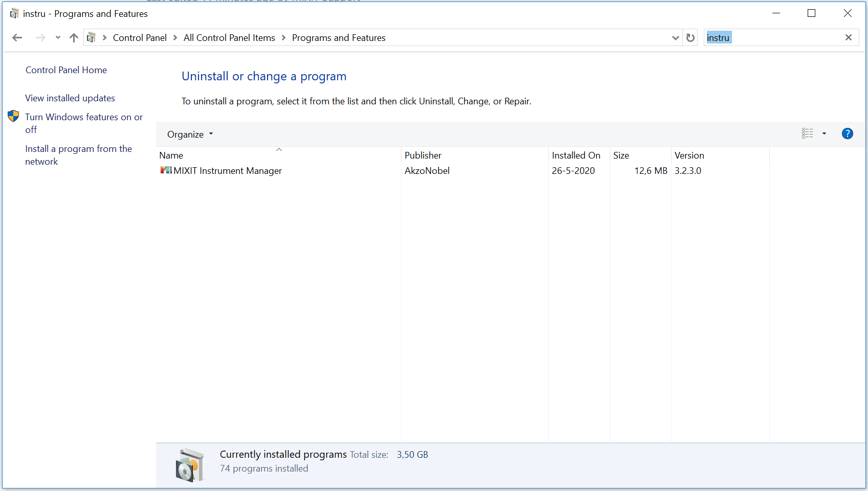Click the MIXIT Instrument Manager icon
Viewport: 868px width, 491px height.
[x=166, y=170]
